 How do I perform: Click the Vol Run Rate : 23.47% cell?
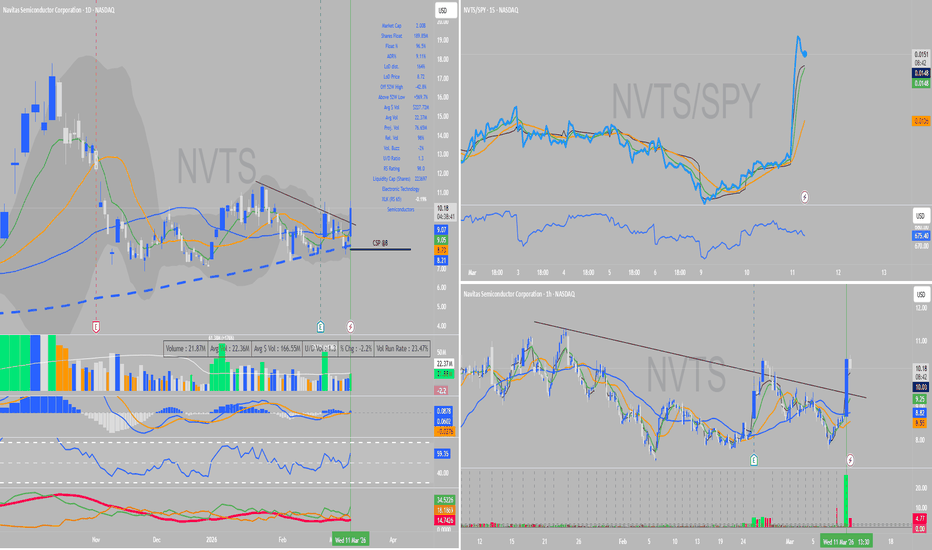pyautogui.click(x=402, y=348)
